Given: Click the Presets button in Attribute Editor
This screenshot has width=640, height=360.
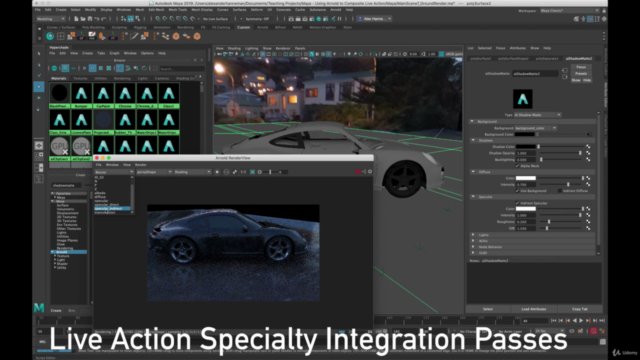Looking at the screenshot, I should click(581, 73).
